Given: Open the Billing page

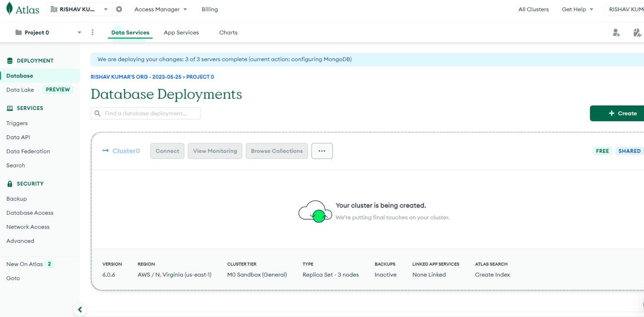Looking at the screenshot, I should tap(210, 9).
